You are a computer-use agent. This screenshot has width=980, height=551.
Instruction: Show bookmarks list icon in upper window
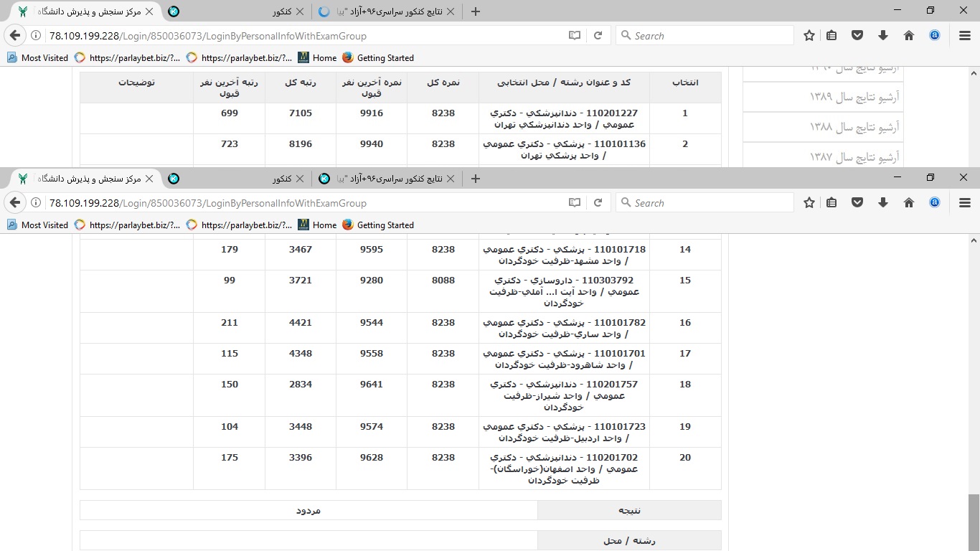[x=831, y=35]
